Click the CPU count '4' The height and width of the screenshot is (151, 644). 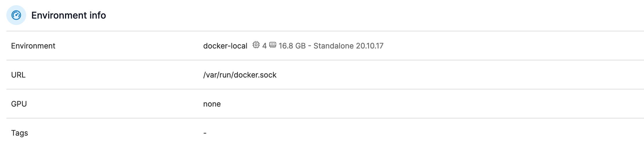tap(264, 46)
